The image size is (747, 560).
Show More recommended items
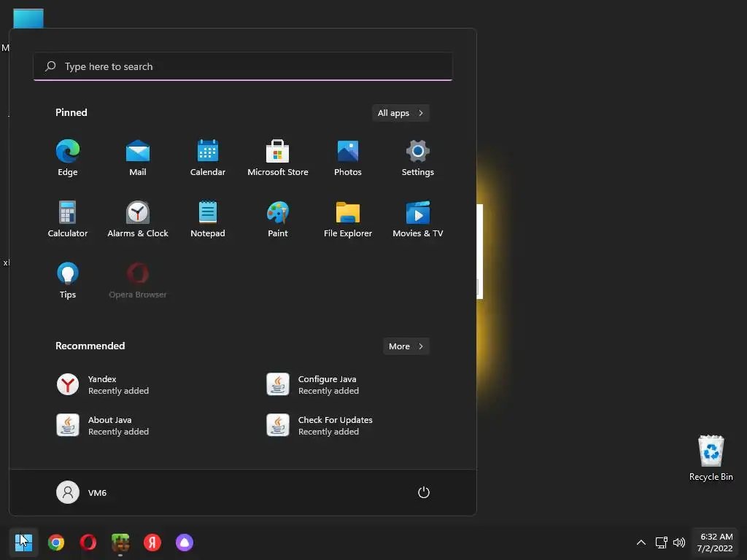(406, 346)
